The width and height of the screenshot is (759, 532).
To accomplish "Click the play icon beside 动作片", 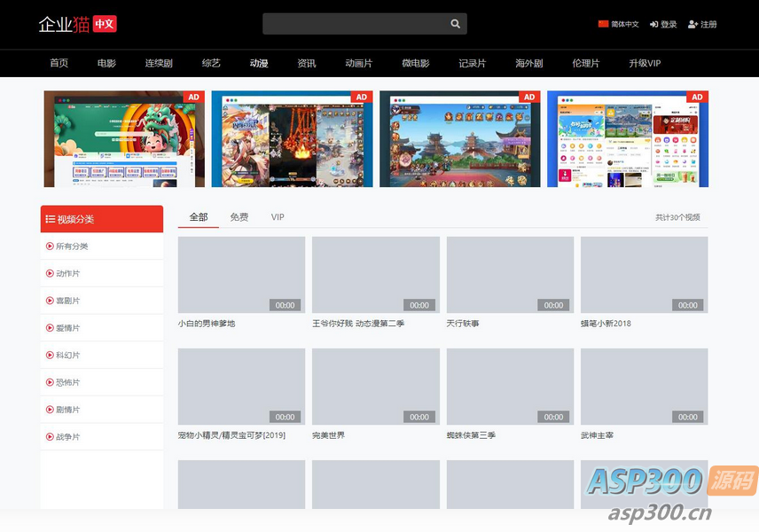I will pos(50,274).
